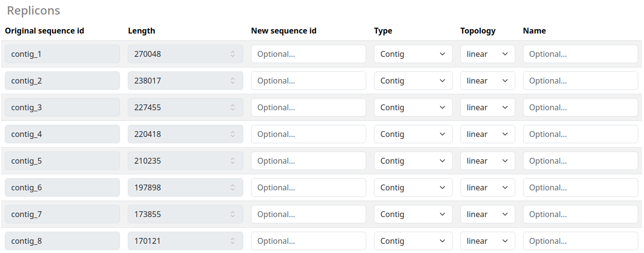
Task: Change the linear topology for contig_4
Action: pos(488,134)
